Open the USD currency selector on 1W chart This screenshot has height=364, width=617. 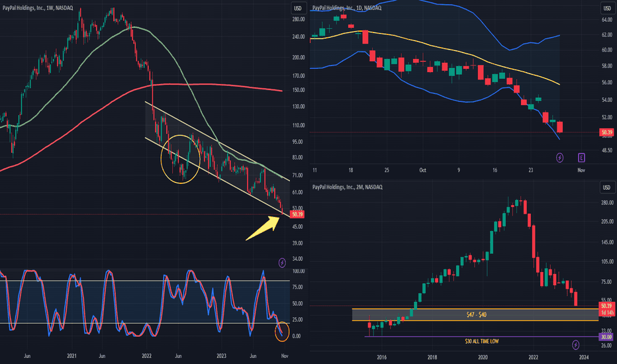[x=297, y=8]
